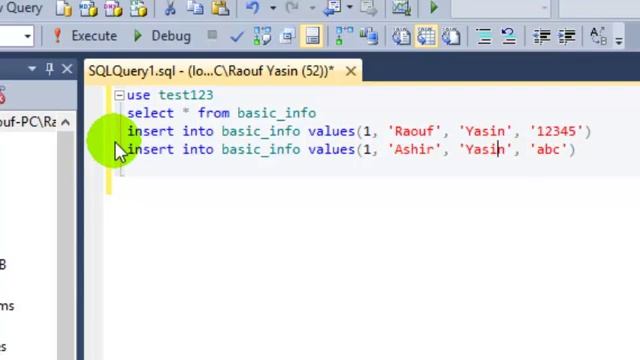Toggle Object Explorer auto-hide pin
The width and height of the screenshot is (640, 360).
(x=49, y=69)
